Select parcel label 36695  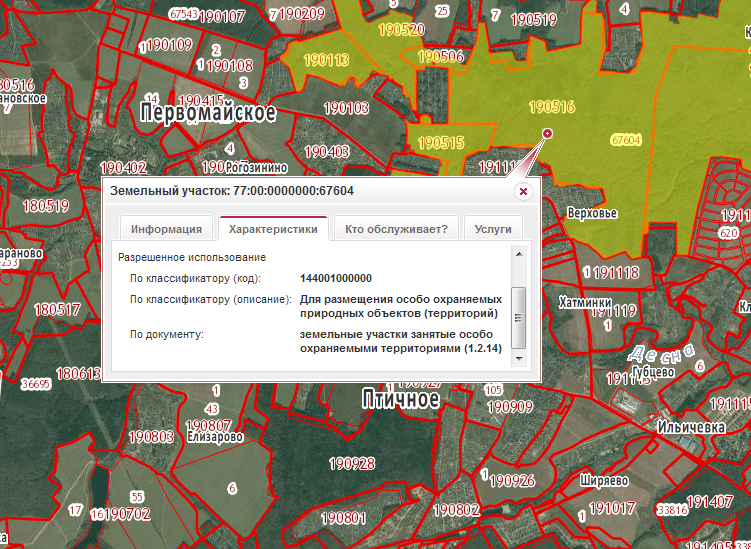[36, 384]
